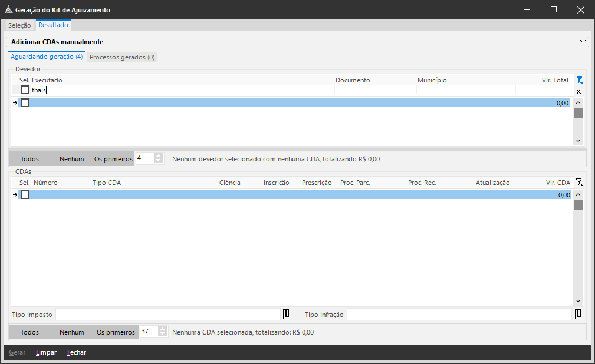Image resolution: width=595 pixels, height=364 pixels.
Task: Check the first CDAs row checkbox
Action: coord(25,194)
